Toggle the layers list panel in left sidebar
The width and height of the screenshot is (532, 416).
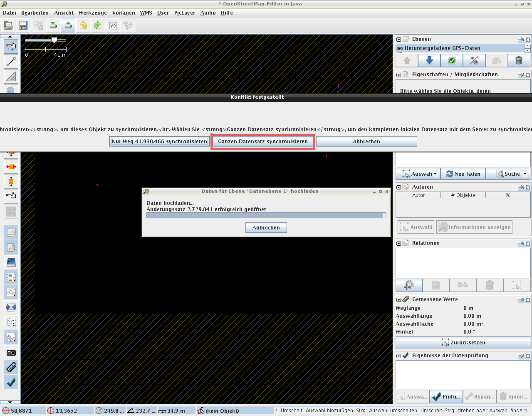(11, 232)
